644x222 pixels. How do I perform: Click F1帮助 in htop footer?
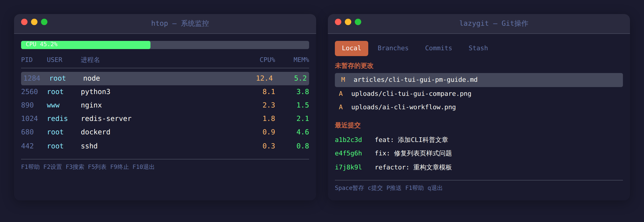tap(30, 167)
